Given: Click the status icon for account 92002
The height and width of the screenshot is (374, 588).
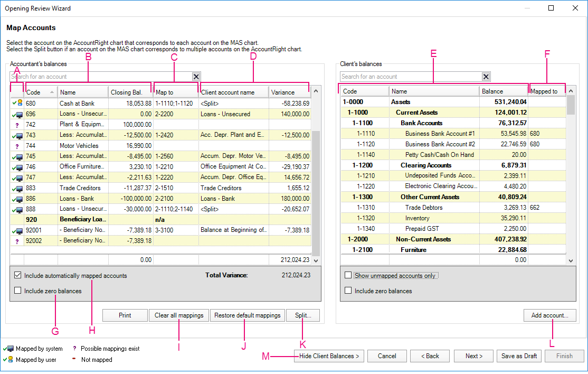Looking at the screenshot, I should pos(17,241).
